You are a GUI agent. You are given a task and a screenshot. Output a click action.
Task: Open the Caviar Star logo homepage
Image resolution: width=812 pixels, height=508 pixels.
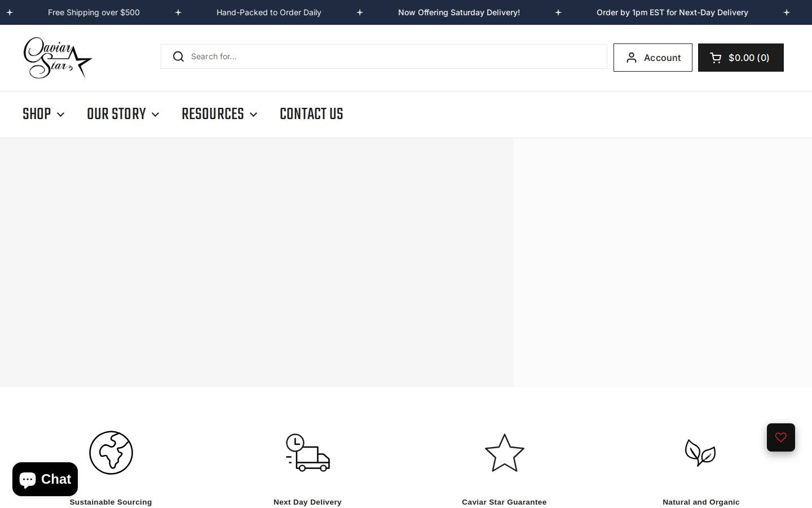pos(58,58)
